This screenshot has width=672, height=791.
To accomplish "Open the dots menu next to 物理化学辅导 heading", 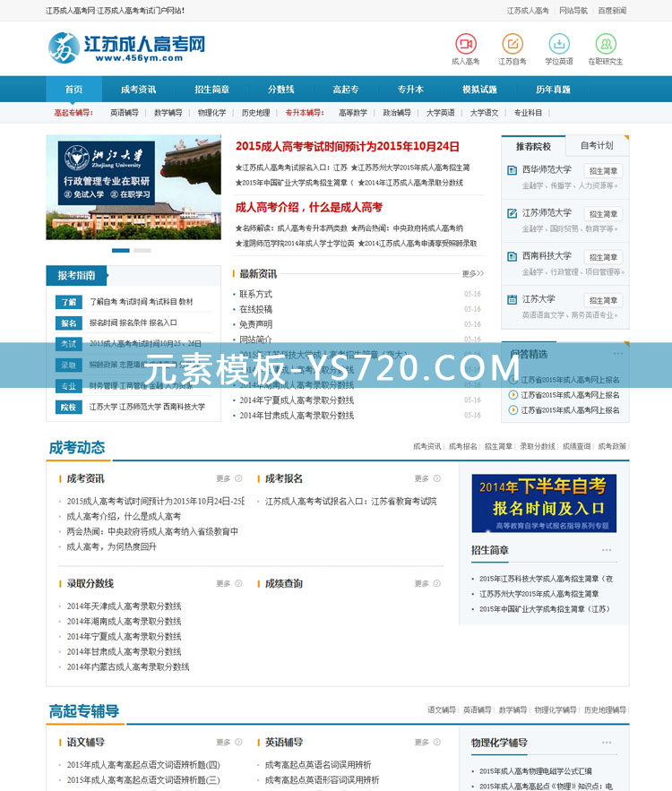I will [607, 743].
